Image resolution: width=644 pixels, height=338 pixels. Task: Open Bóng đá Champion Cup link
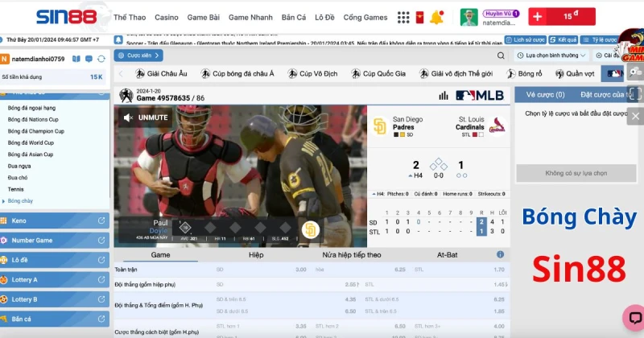click(x=36, y=131)
